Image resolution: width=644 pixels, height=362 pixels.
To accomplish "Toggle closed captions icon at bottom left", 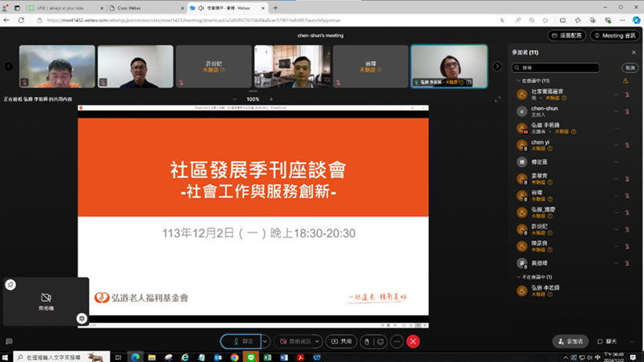I will point(9,342).
